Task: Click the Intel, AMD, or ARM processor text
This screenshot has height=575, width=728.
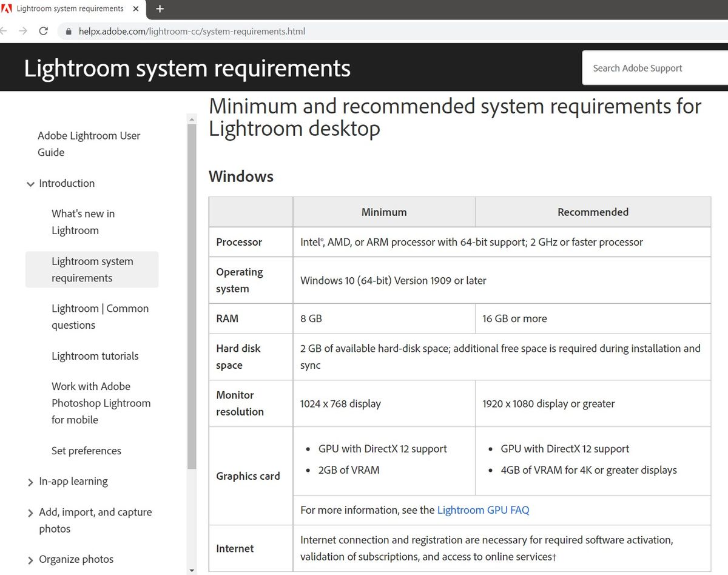Action: [471, 242]
